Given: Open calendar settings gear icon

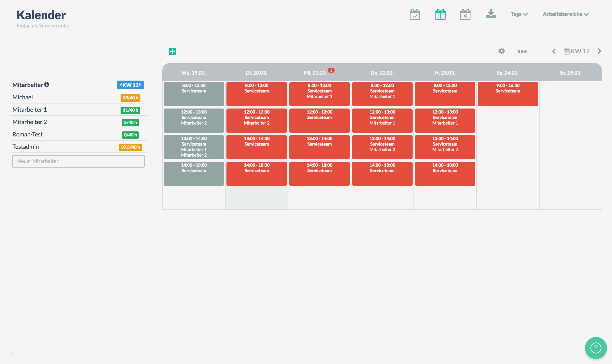Looking at the screenshot, I should (x=502, y=51).
